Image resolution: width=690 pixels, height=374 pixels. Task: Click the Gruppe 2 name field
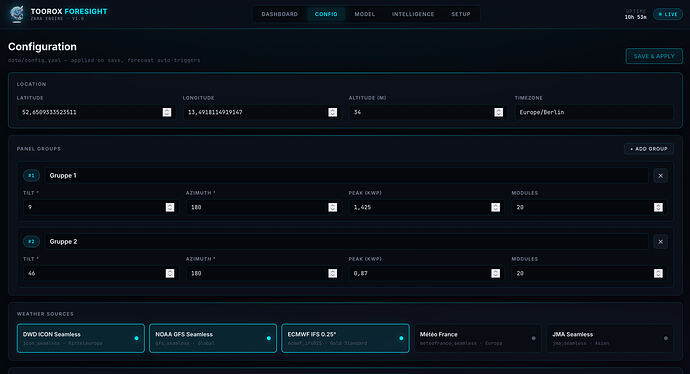(x=346, y=242)
